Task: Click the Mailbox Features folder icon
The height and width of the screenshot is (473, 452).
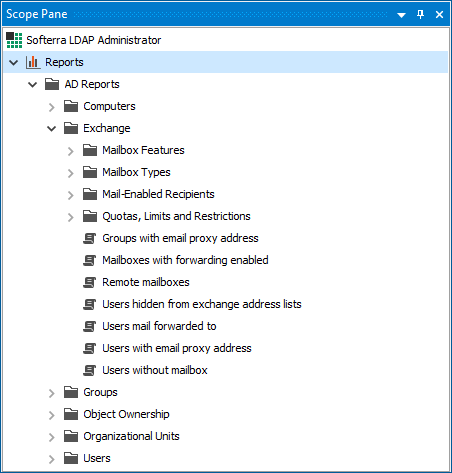Action: click(x=90, y=150)
